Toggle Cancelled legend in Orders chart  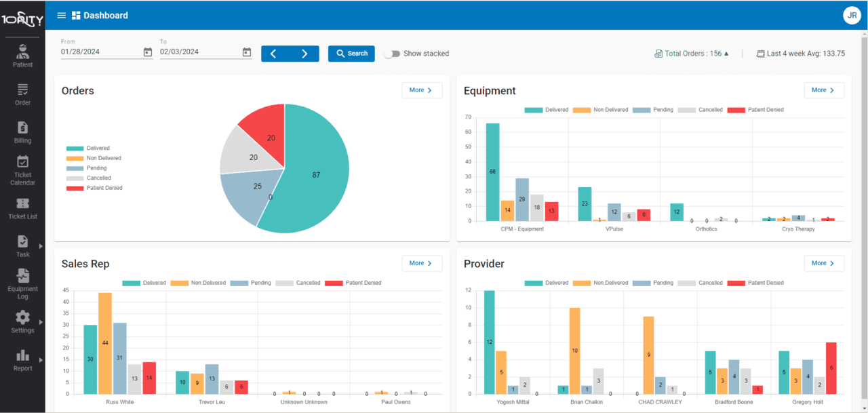coord(88,178)
